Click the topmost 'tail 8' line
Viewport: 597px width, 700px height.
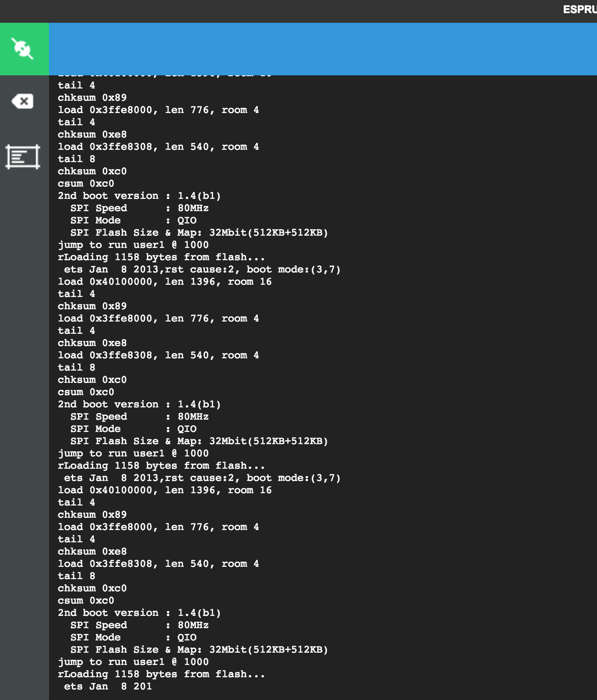click(x=76, y=159)
